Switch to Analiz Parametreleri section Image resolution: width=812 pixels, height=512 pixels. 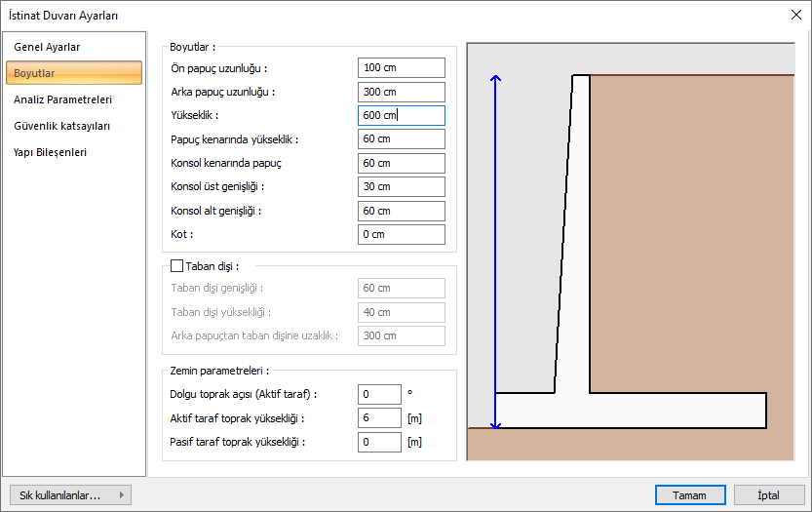62,99
